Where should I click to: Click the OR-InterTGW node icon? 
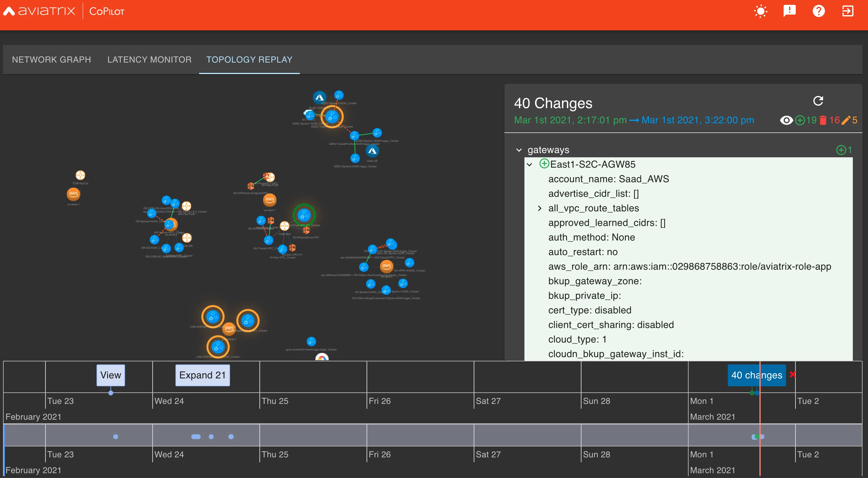click(186, 206)
